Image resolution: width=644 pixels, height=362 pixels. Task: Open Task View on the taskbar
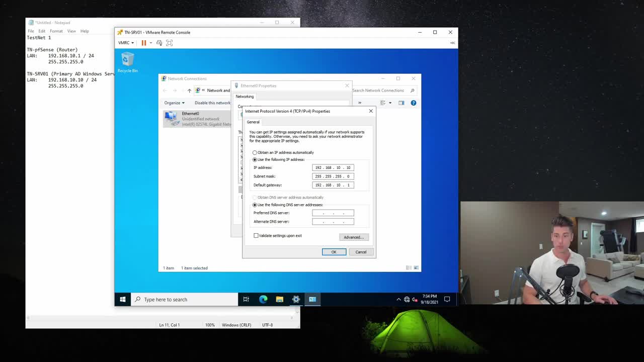pyautogui.click(x=246, y=299)
